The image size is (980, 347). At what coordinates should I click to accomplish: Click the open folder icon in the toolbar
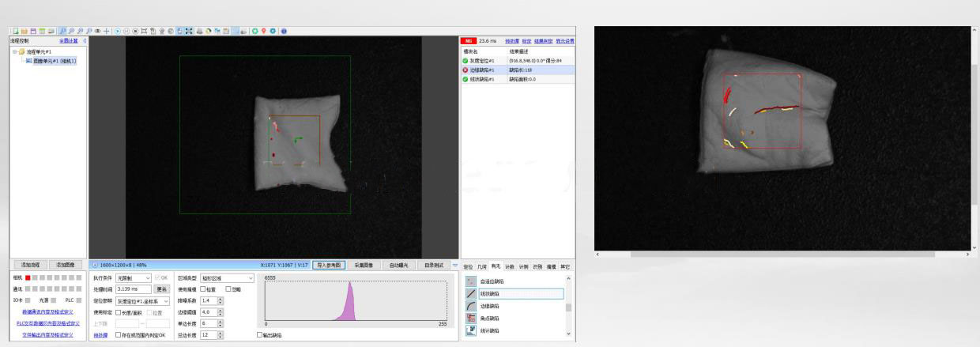(24, 31)
